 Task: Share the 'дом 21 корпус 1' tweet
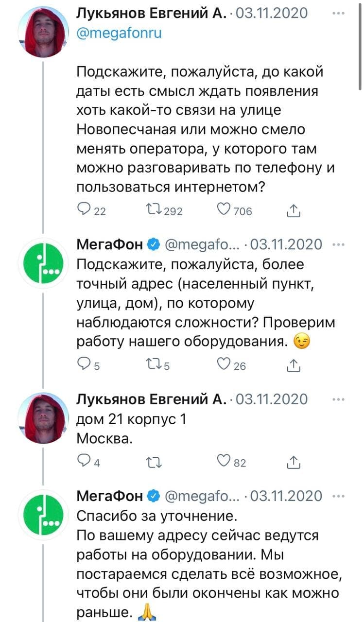[x=293, y=462]
